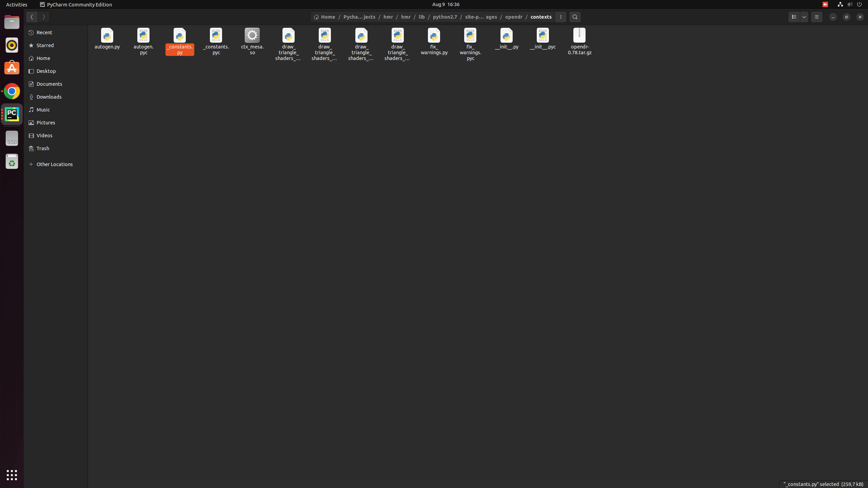Select the autogen.py file
The height and width of the screenshot is (488, 868).
pyautogui.click(x=107, y=36)
